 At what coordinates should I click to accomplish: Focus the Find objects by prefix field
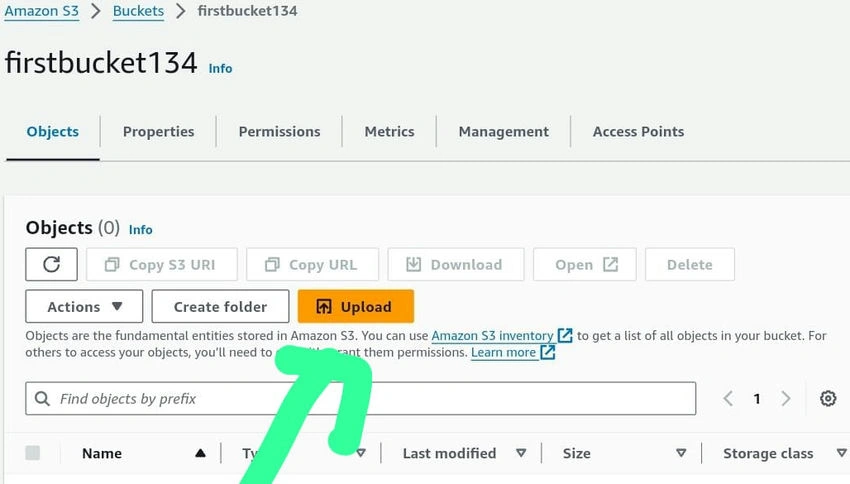click(360, 398)
